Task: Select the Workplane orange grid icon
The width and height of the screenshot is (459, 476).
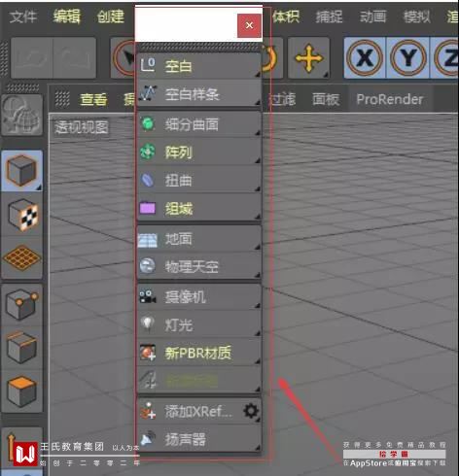Action: 22,257
